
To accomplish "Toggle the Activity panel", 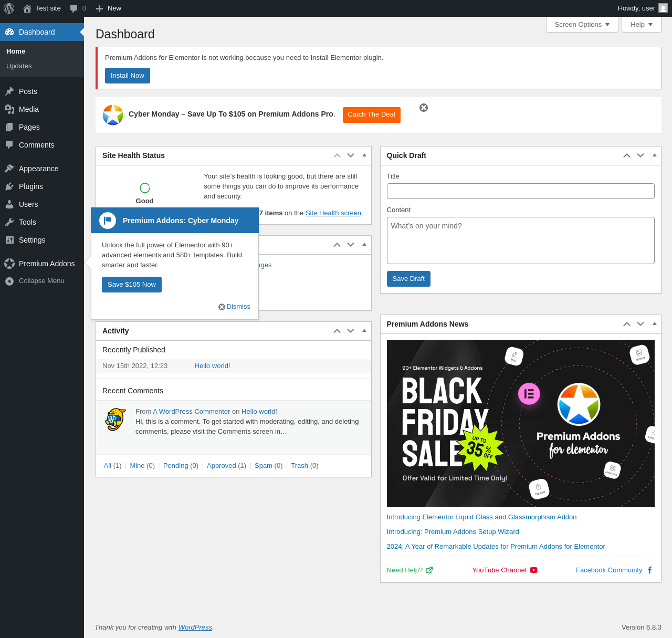I will coord(364,331).
